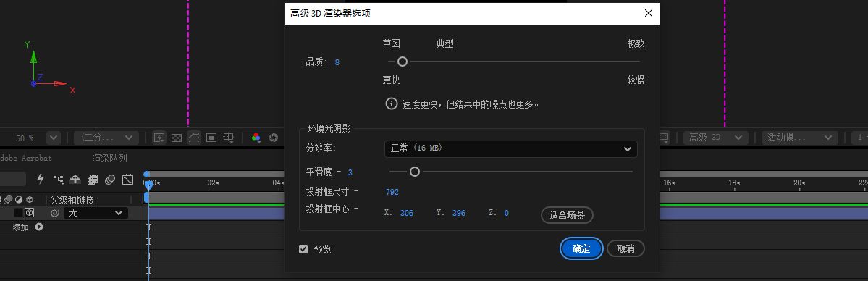Toggle Fast Previews icon in viewer toolbar
Screen dimensions: 868x281
click(159, 138)
